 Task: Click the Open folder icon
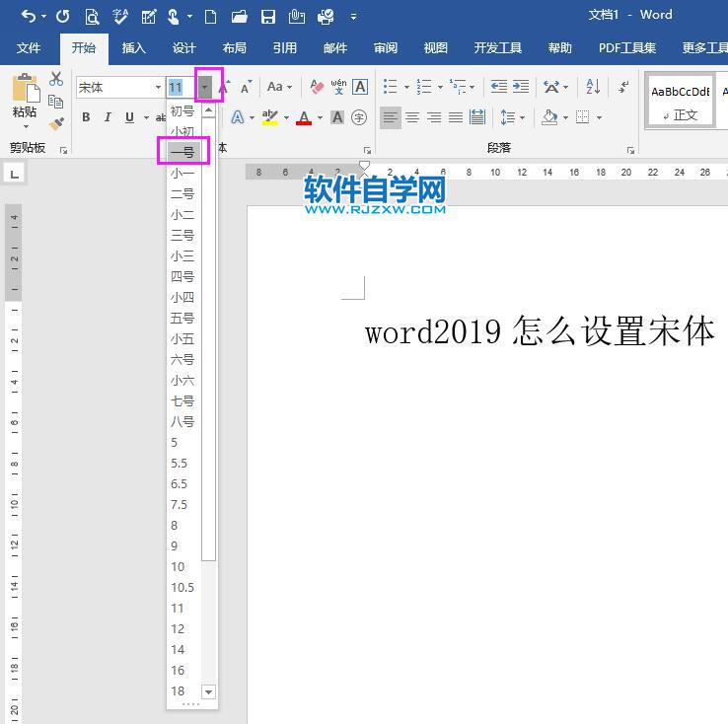pyautogui.click(x=239, y=17)
